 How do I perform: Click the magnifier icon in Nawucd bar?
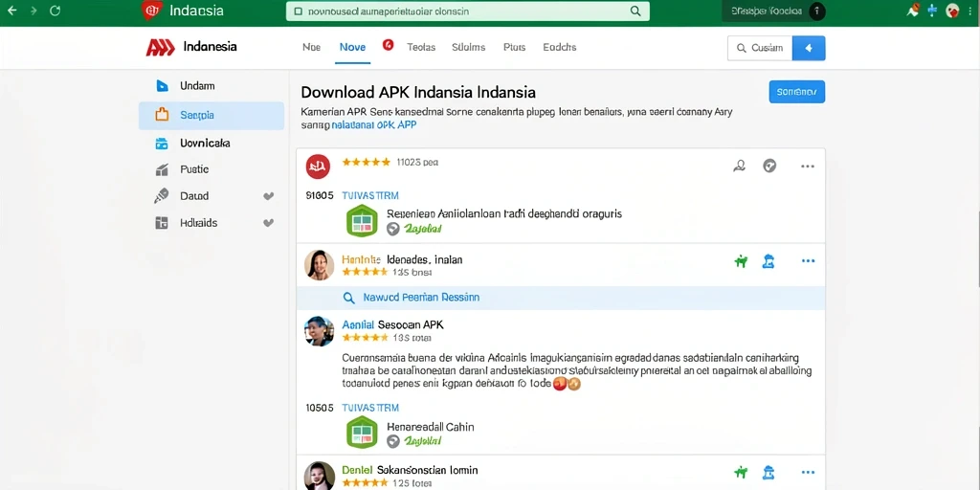(349, 299)
